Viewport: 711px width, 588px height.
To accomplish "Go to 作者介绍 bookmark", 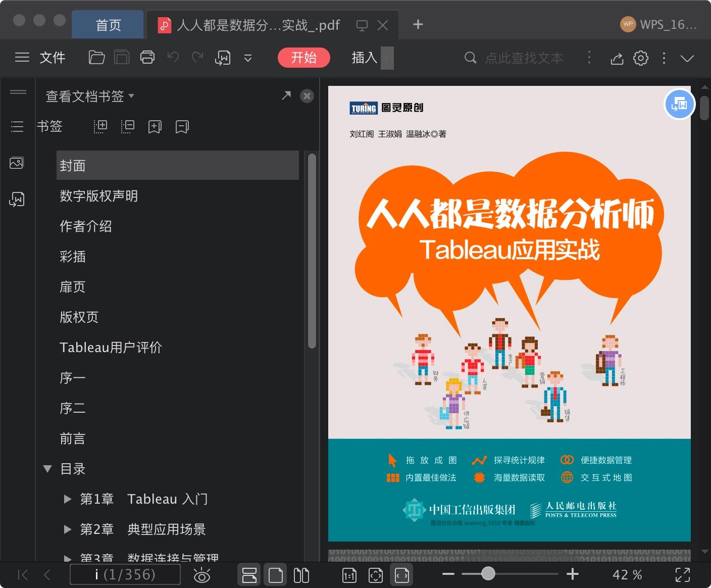I will (86, 226).
